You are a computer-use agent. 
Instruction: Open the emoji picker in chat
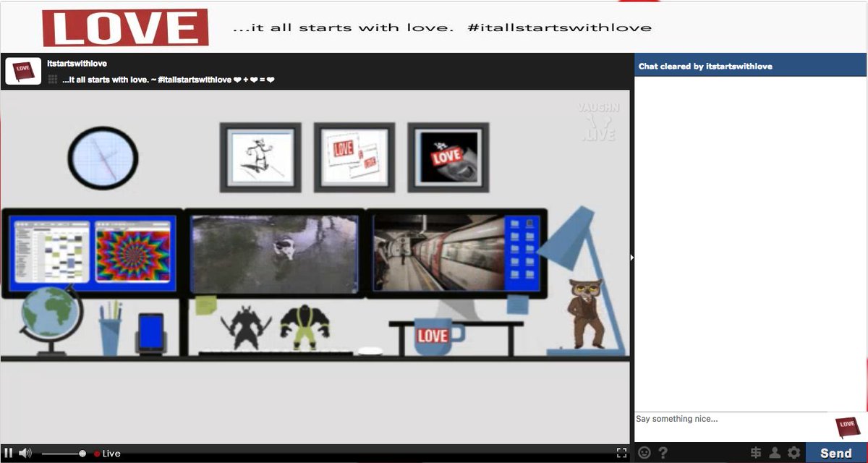[644, 453]
